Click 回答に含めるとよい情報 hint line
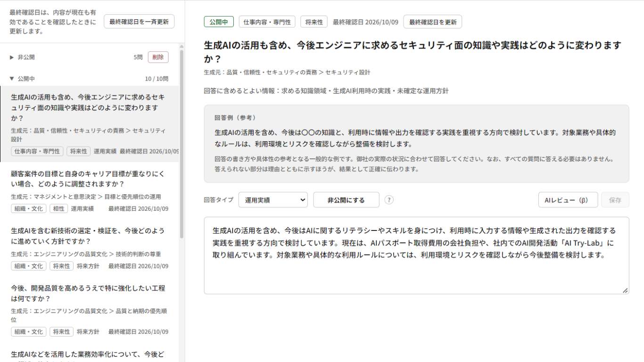This screenshot has width=644, height=362. [326, 90]
